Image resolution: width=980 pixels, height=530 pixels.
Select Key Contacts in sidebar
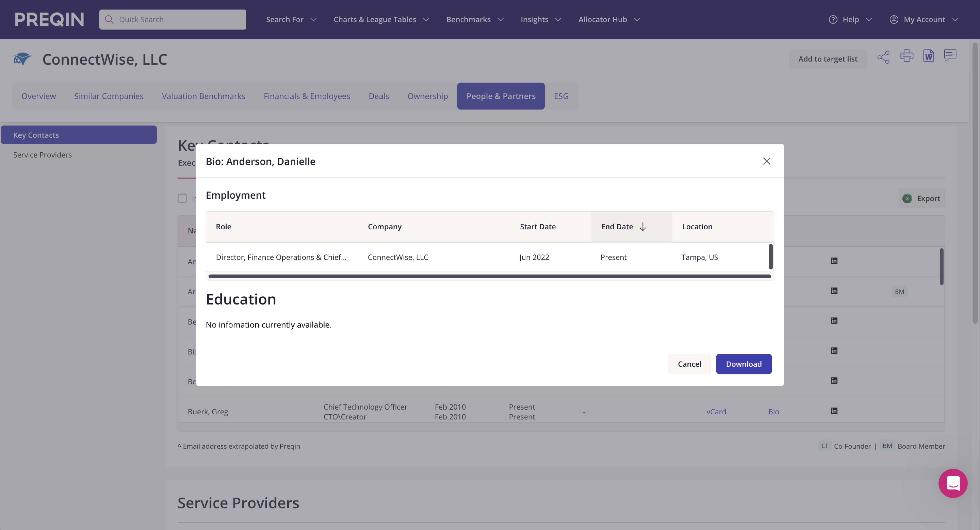click(79, 135)
